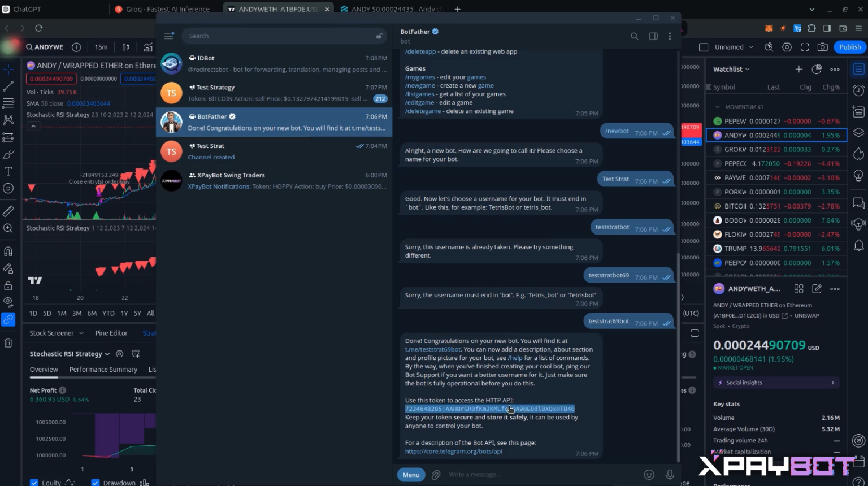Image resolution: width=868 pixels, height=486 pixels.
Task: Toggle lock all drawings icon
Action: 8,285
